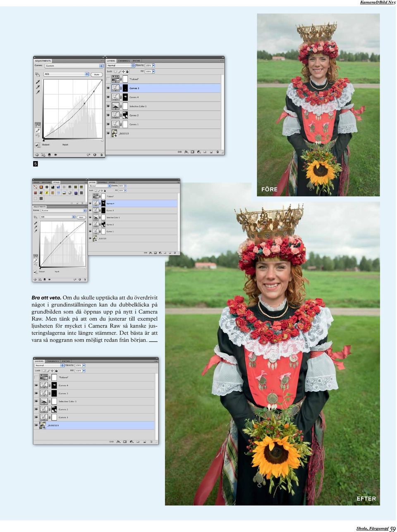
Task: Pick the black point eyedropper in top Curves panel
Action: coord(38,82)
